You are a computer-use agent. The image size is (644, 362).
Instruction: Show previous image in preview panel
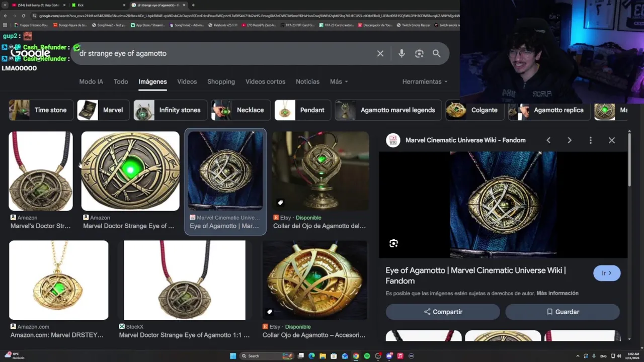point(548,140)
